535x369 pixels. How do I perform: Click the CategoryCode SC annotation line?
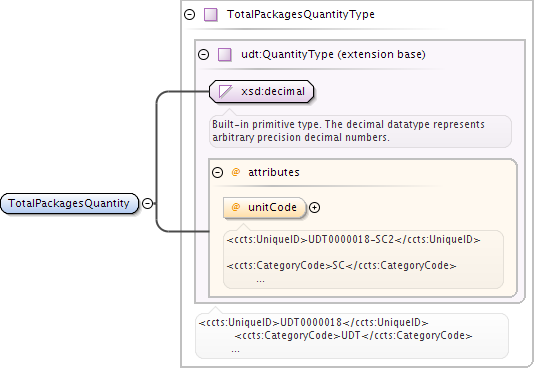(341, 265)
